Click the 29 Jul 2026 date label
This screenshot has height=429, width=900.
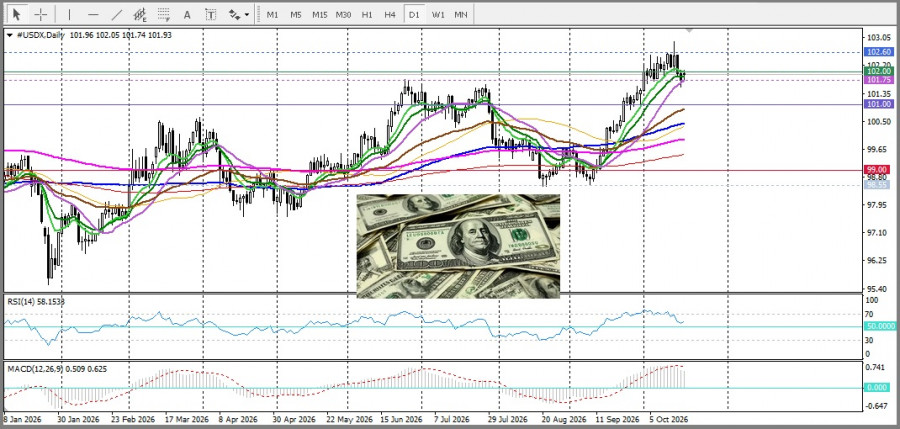tap(509, 419)
